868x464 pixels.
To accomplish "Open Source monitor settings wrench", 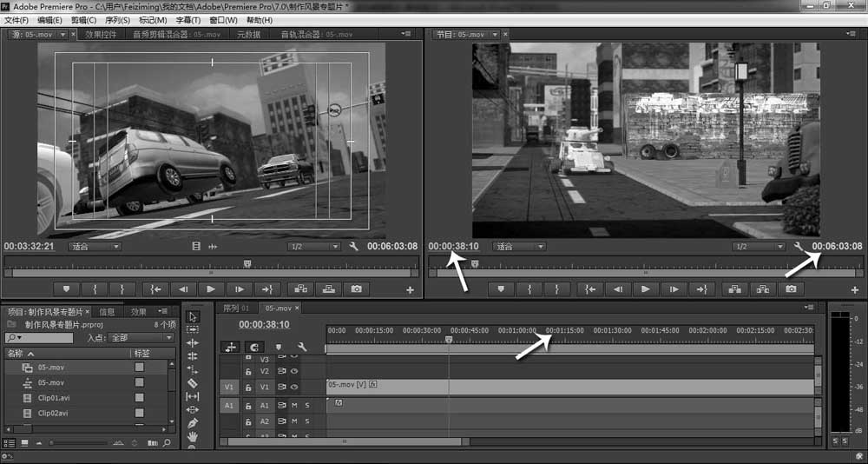I will tap(354, 246).
